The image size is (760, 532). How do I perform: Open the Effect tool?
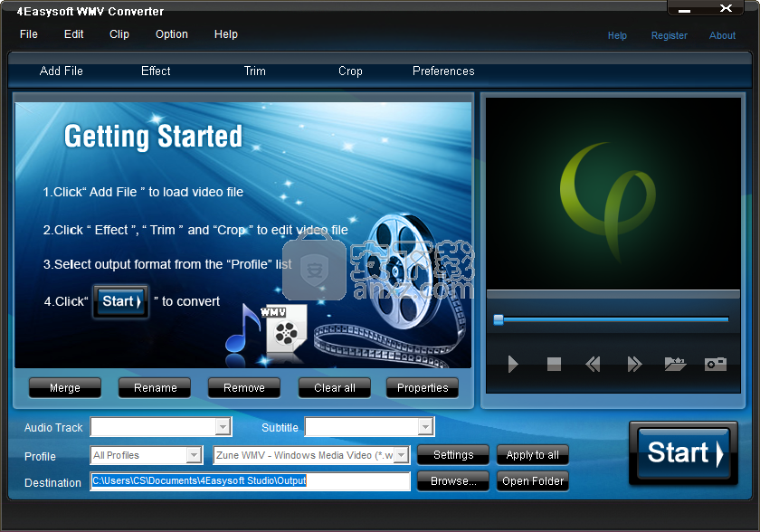pyautogui.click(x=156, y=71)
